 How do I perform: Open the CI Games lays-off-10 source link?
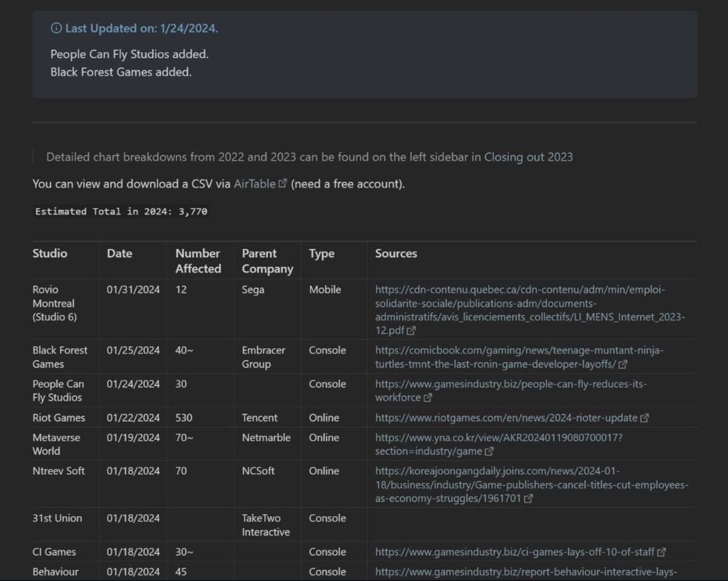(x=514, y=552)
